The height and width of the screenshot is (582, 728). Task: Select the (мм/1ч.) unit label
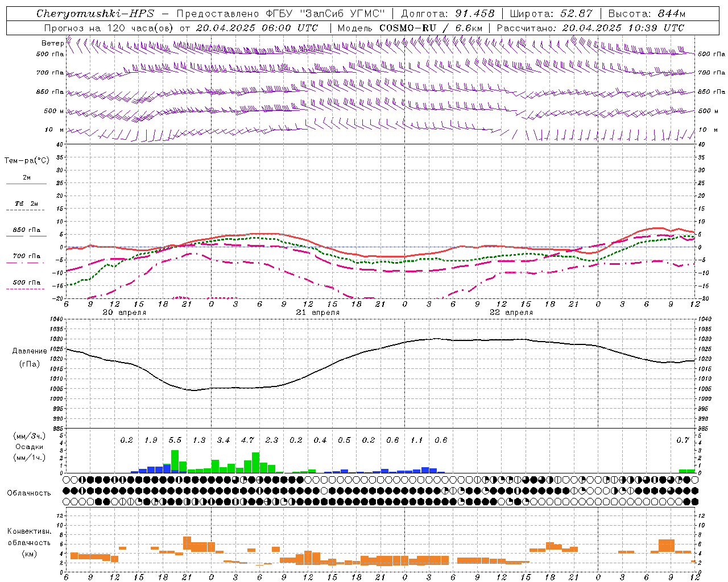pyautogui.click(x=29, y=458)
